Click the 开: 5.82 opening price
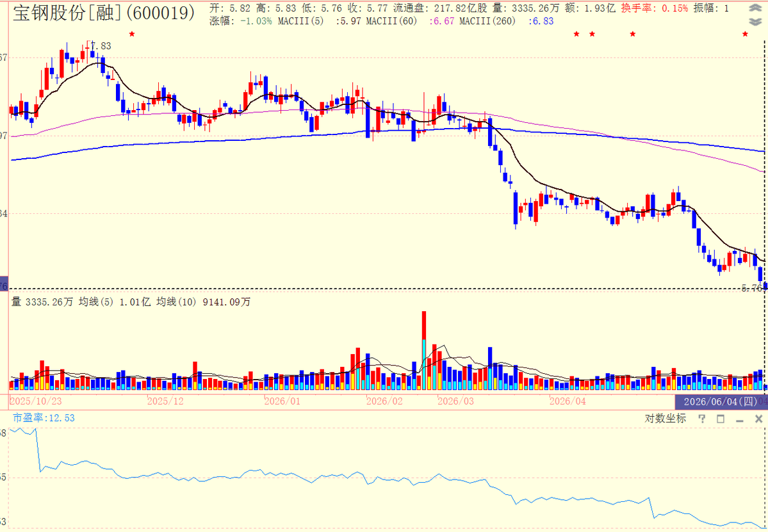 pos(230,8)
